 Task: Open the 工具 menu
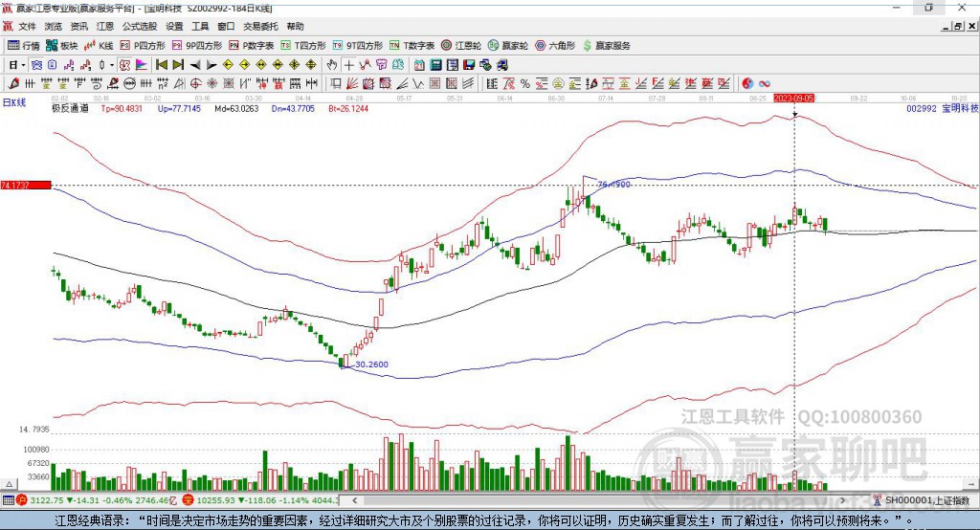point(200,26)
